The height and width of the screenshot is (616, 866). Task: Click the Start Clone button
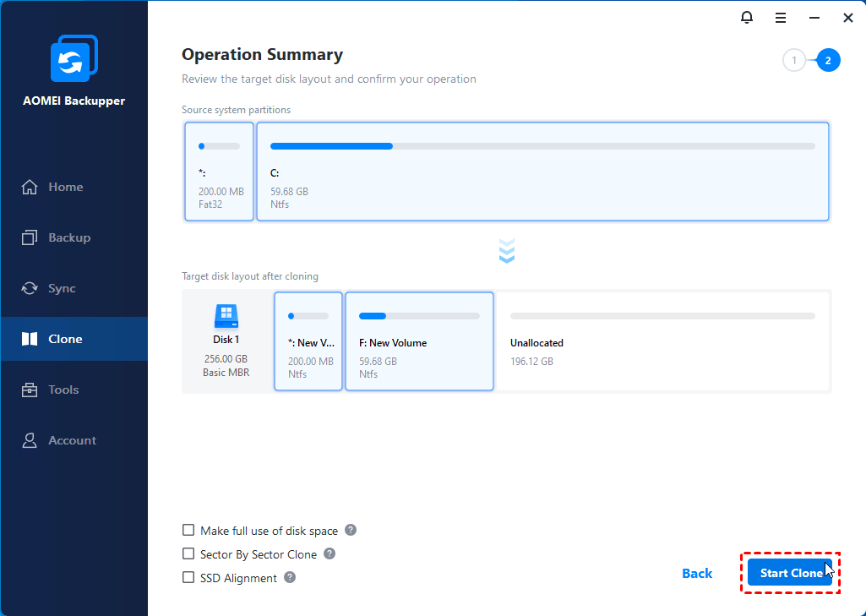pos(790,573)
